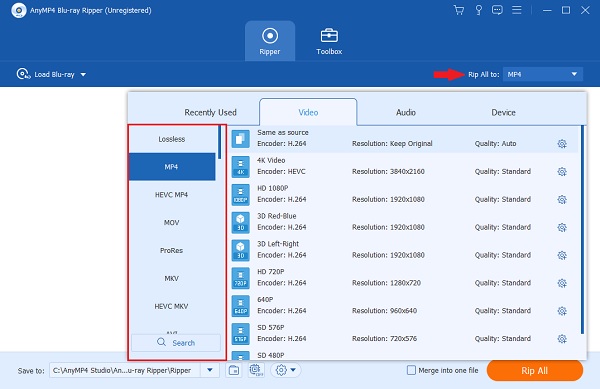This screenshot has height=389, width=600.
Task: Open settings gear for HD 720P preset
Action: (562, 283)
